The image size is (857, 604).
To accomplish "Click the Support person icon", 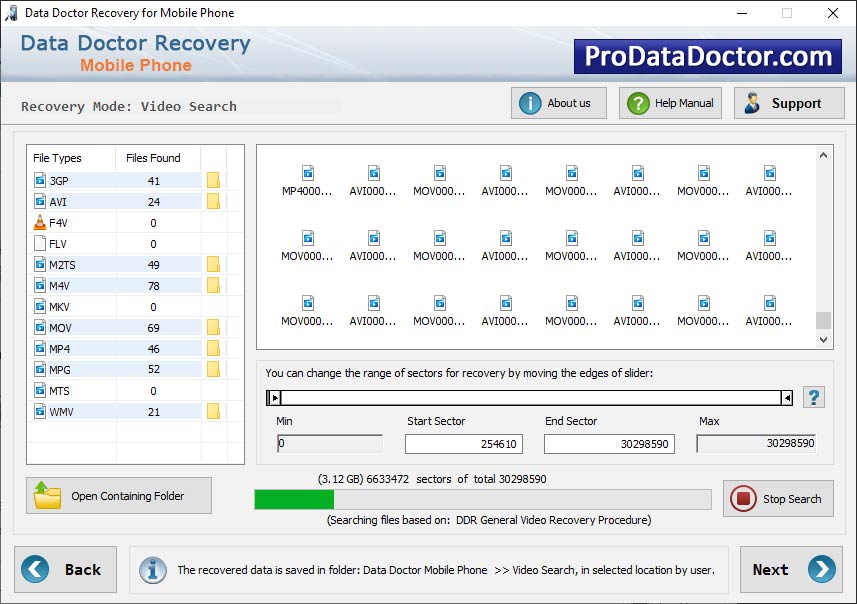I will (x=751, y=101).
